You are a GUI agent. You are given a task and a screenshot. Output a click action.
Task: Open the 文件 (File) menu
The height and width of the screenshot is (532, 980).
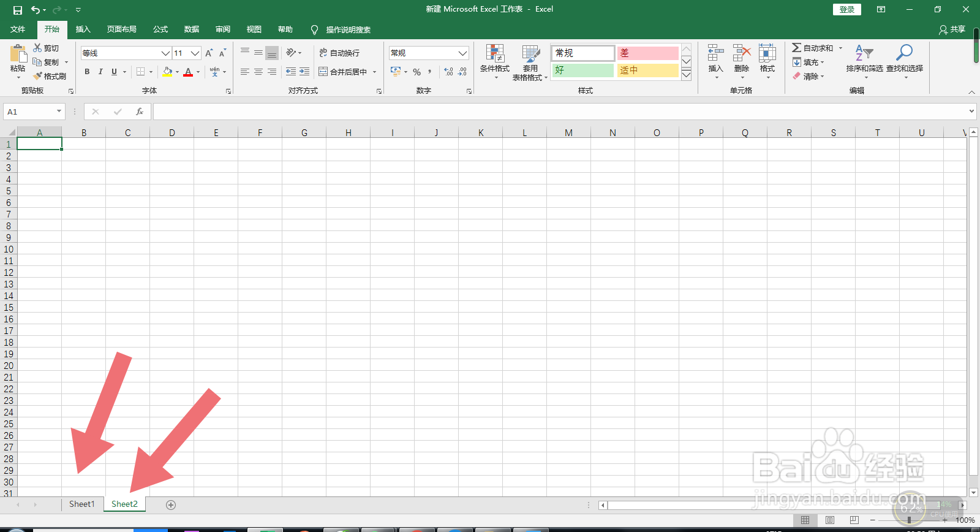(18, 29)
